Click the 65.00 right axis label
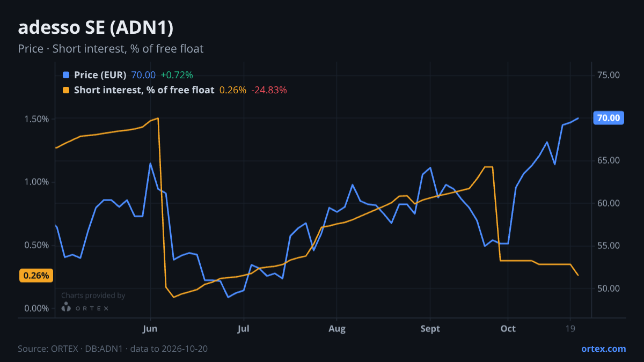 click(609, 160)
